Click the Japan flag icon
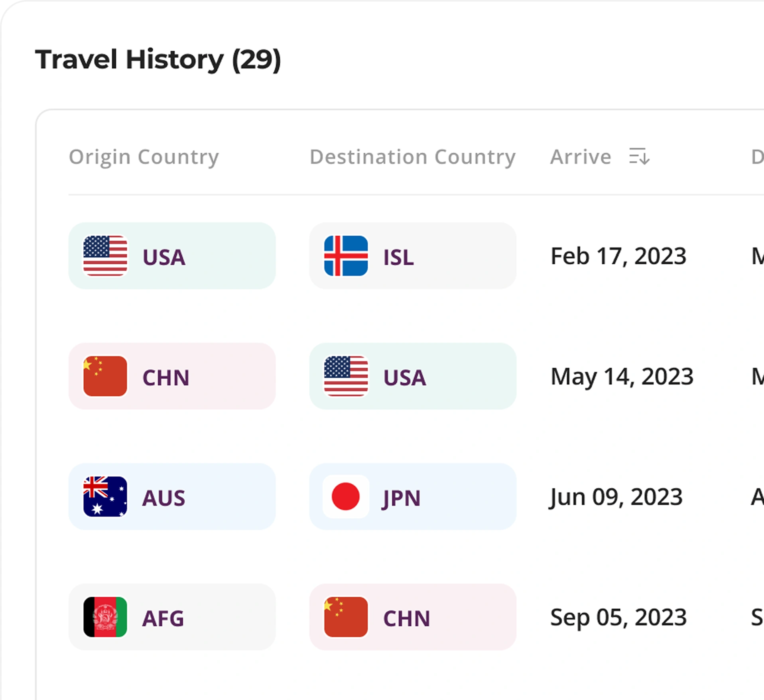The width and height of the screenshot is (764, 700). click(x=346, y=497)
